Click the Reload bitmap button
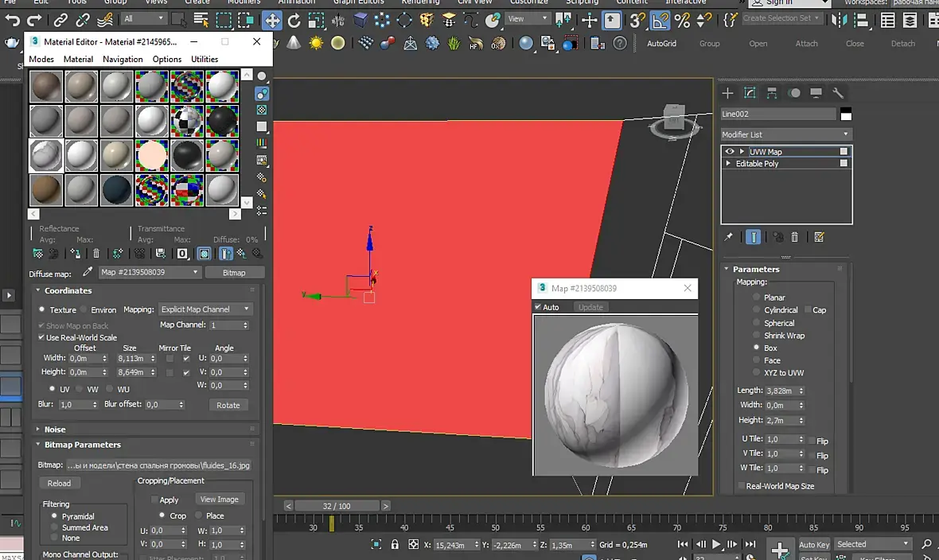 click(59, 483)
